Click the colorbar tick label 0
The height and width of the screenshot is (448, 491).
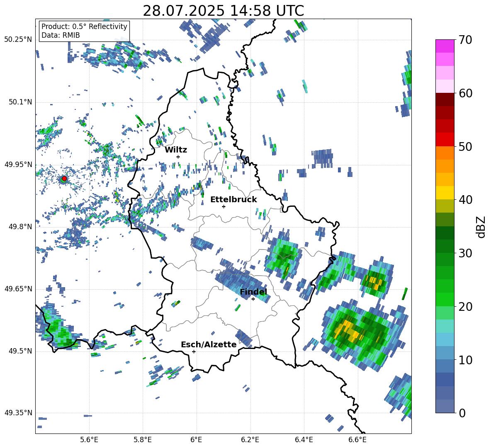[x=462, y=413]
